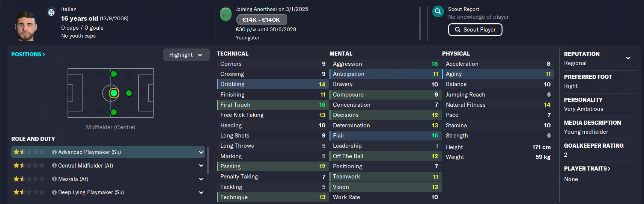Open the Highlight dropdown
This screenshot has width=644, height=204.
tap(186, 55)
